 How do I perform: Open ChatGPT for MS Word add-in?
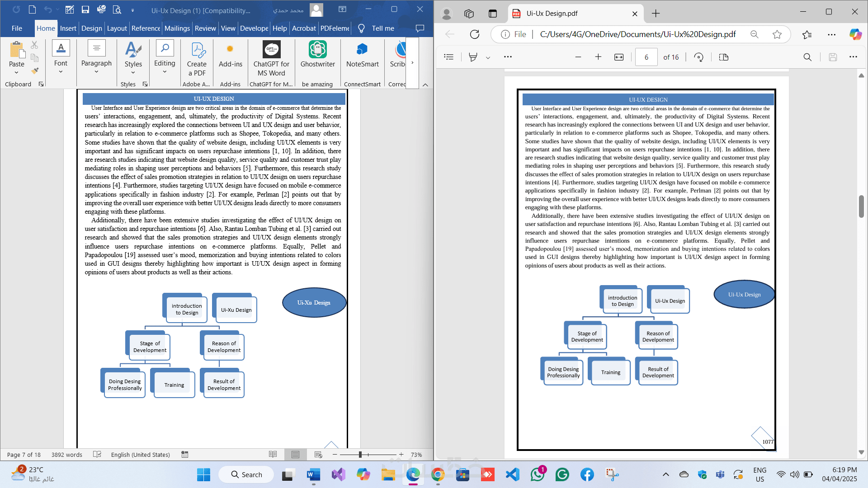coord(271,50)
